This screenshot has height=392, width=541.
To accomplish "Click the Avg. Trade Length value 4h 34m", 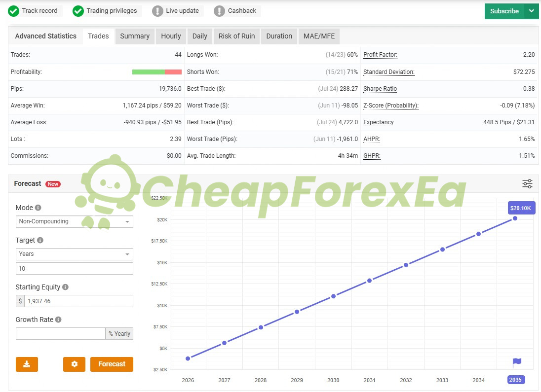I will 348,156.
